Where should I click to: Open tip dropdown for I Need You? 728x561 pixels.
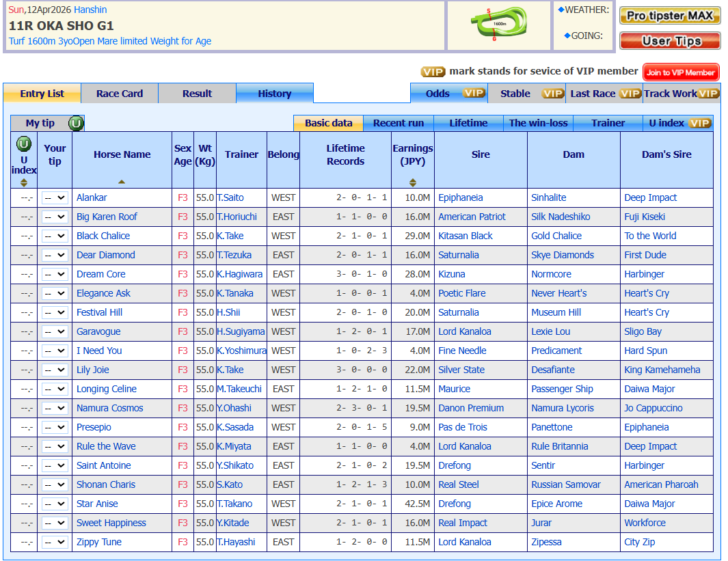point(55,351)
